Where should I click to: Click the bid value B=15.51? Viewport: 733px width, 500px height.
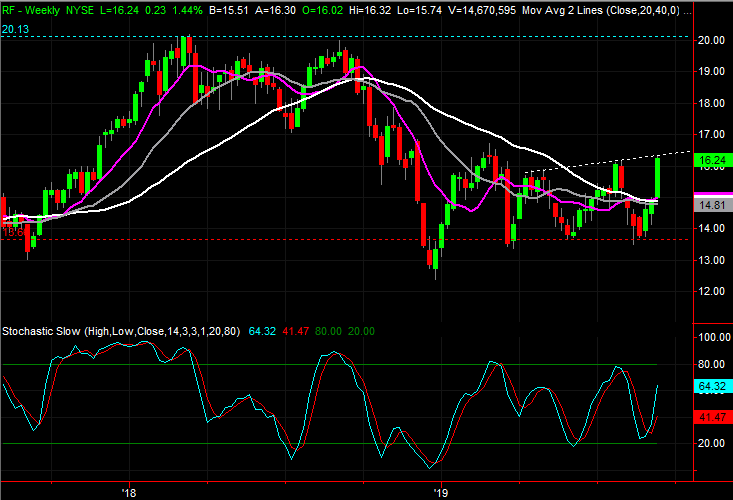[229, 10]
